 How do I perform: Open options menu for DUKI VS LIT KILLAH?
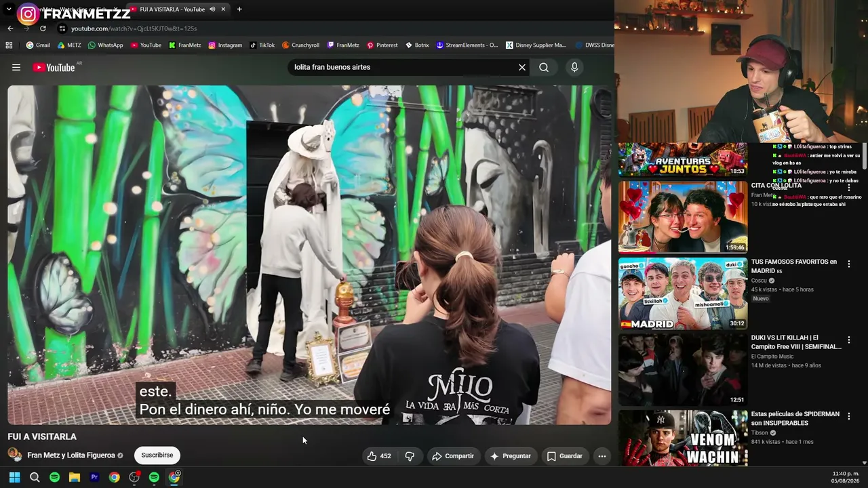(x=848, y=340)
